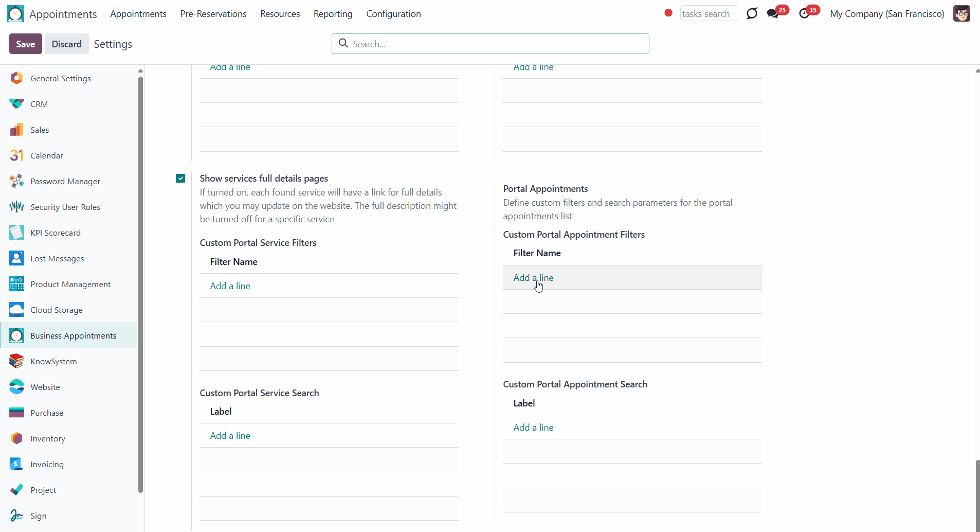Screen dimensions: 980x532
Task: Select the Sales icon in sidebar
Action: (x=16, y=130)
